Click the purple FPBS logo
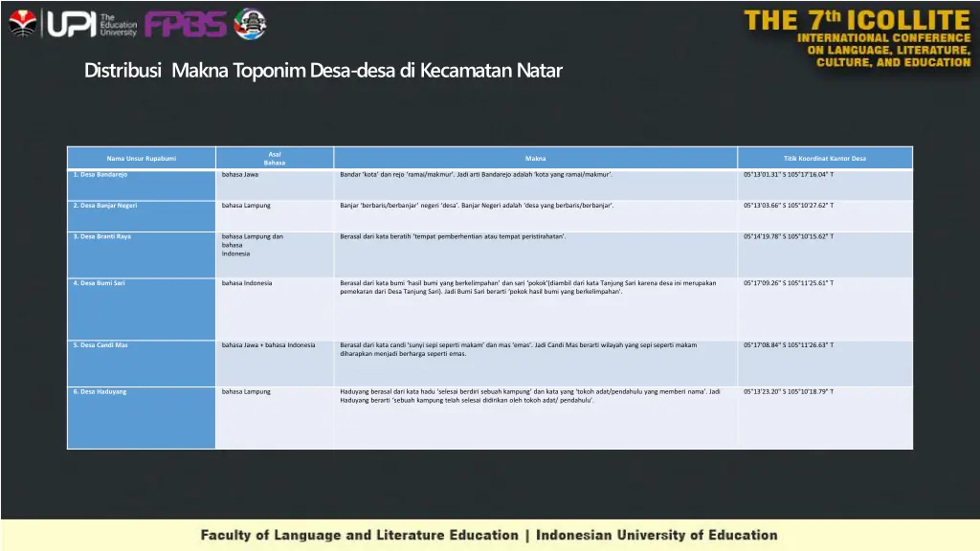 (186, 24)
